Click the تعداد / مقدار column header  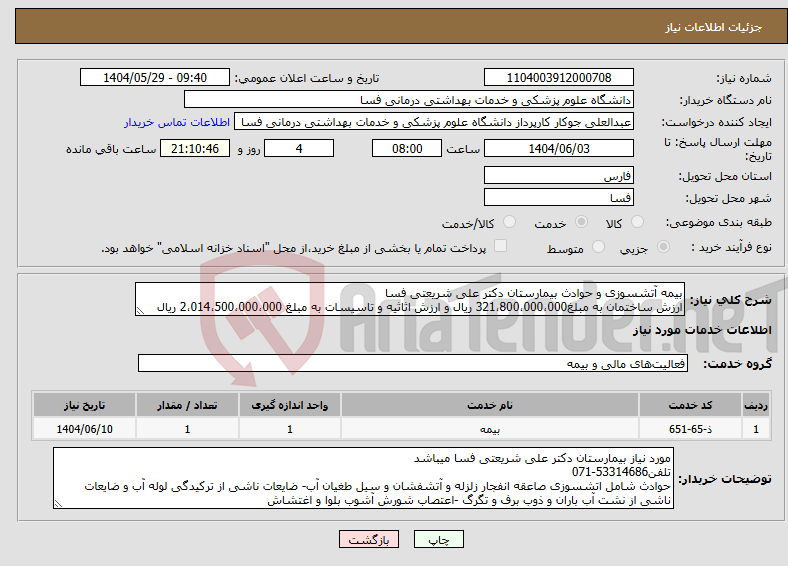pyautogui.click(x=187, y=405)
